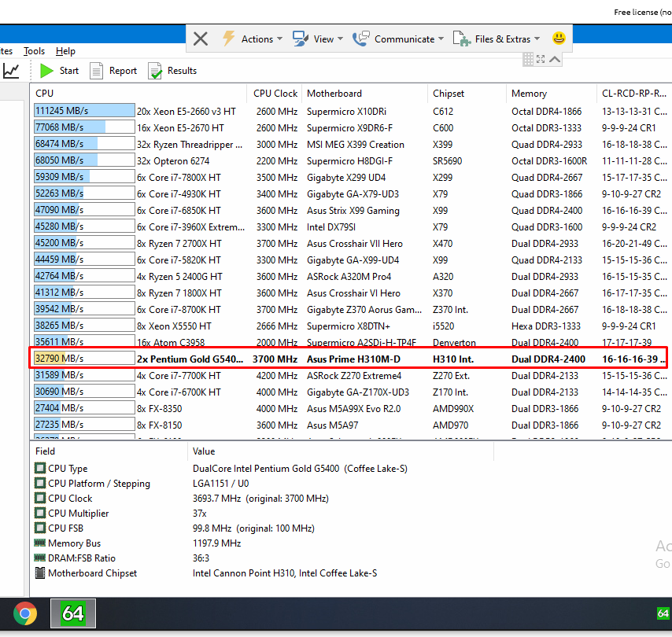The image size is (672, 637).
Task: Click the AIDA64 system tray icon
Action: click(663, 613)
